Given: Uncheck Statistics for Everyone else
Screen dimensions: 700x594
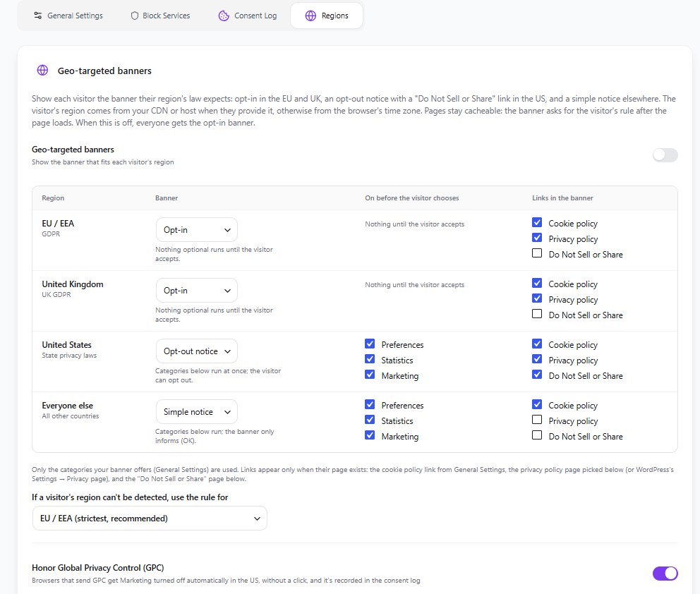Looking at the screenshot, I should pyautogui.click(x=370, y=420).
